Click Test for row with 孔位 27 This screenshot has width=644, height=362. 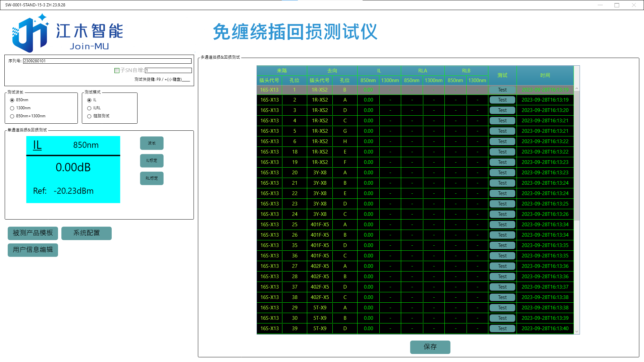coord(502,266)
